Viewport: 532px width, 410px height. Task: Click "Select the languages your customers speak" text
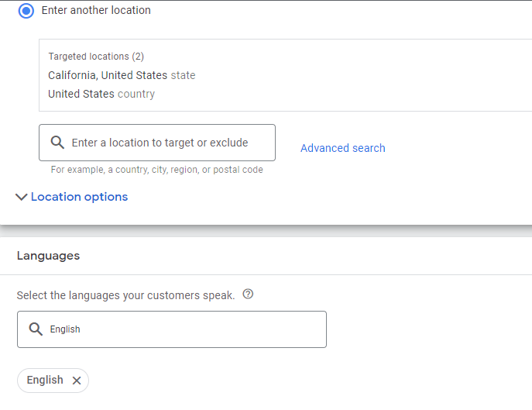[125, 295]
